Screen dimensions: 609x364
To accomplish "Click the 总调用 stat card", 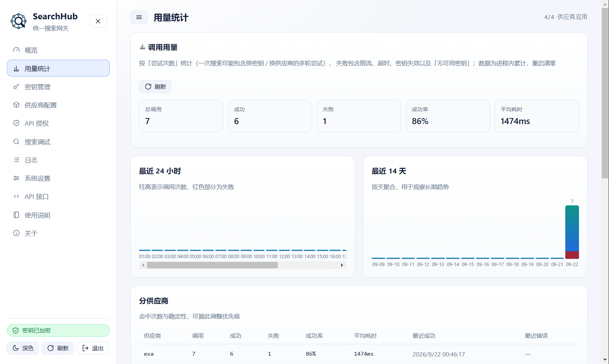I will [x=181, y=116].
